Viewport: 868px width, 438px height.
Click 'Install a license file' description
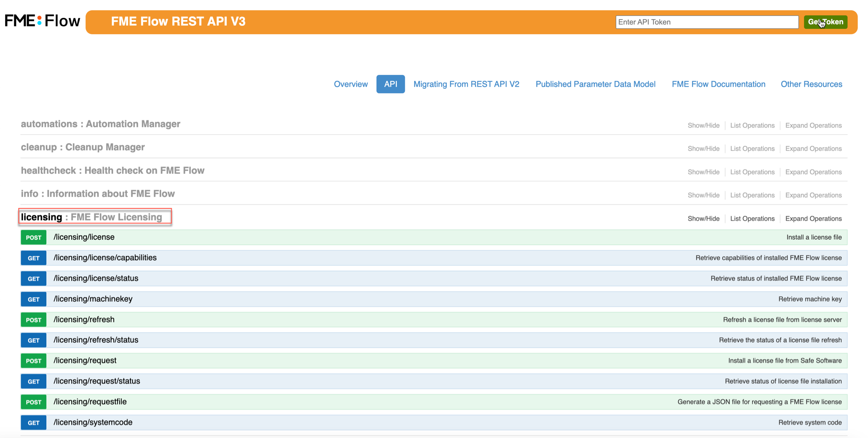click(x=814, y=237)
